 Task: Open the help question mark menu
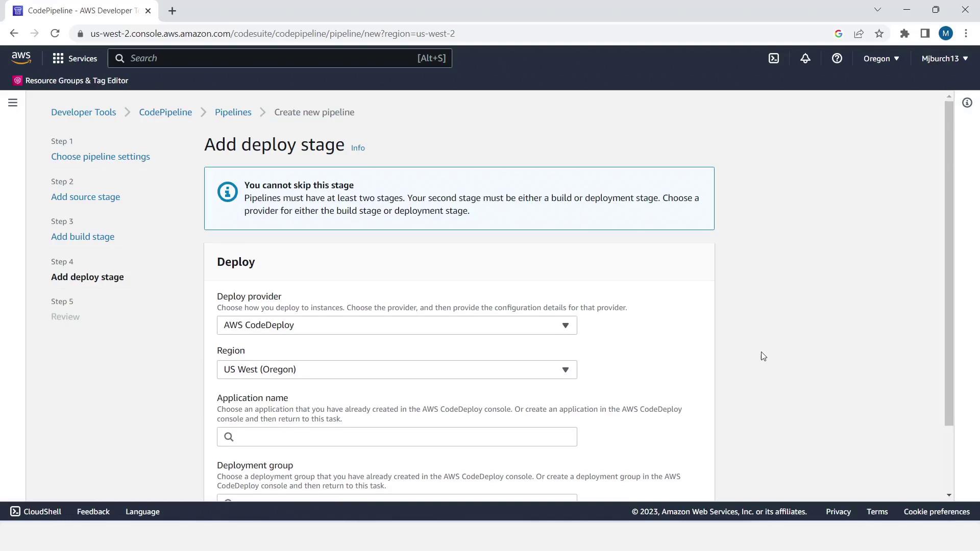tap(837, 58)
